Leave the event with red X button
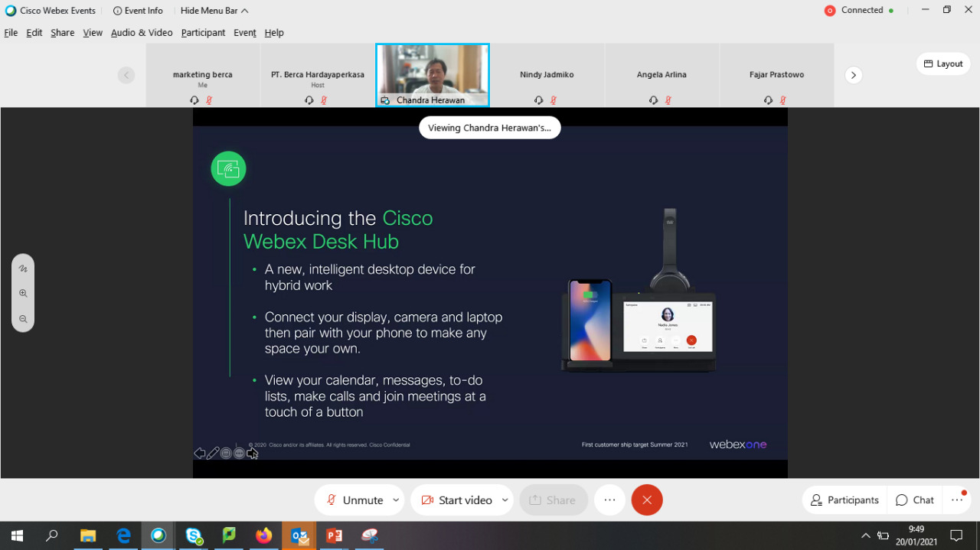 click(647, 500)
